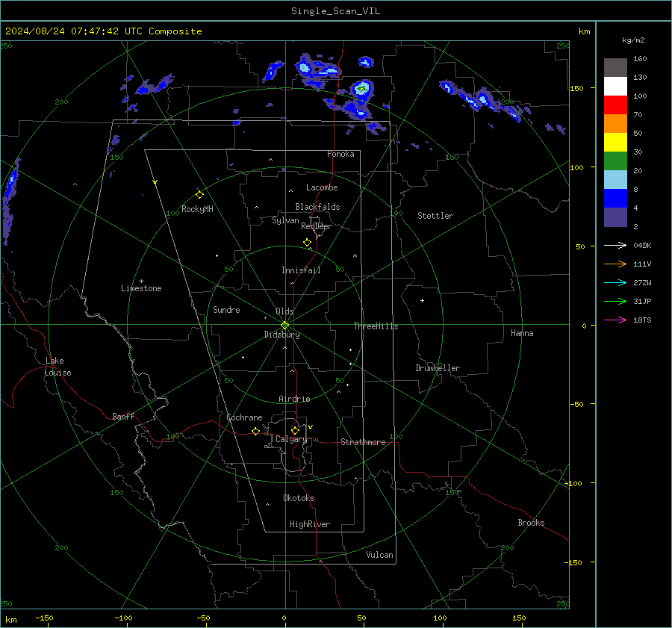This screenshot has width=672, height=628.
Task: Click the white 100-130 legend swatch
Action: [x=615, y=86]
